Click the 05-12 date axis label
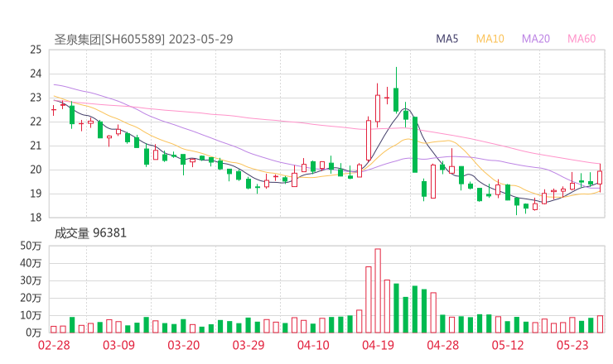 point(508,345)
